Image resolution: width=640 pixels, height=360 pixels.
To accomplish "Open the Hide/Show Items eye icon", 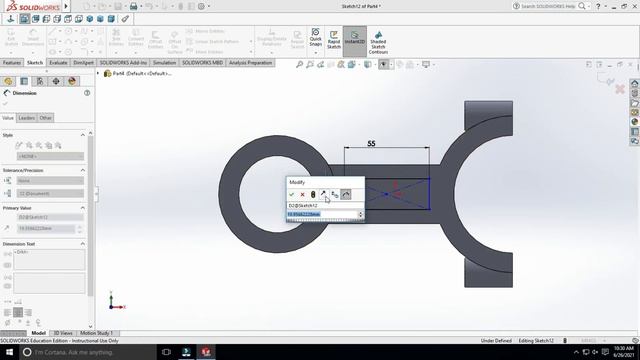I will [x=383, y=64].
